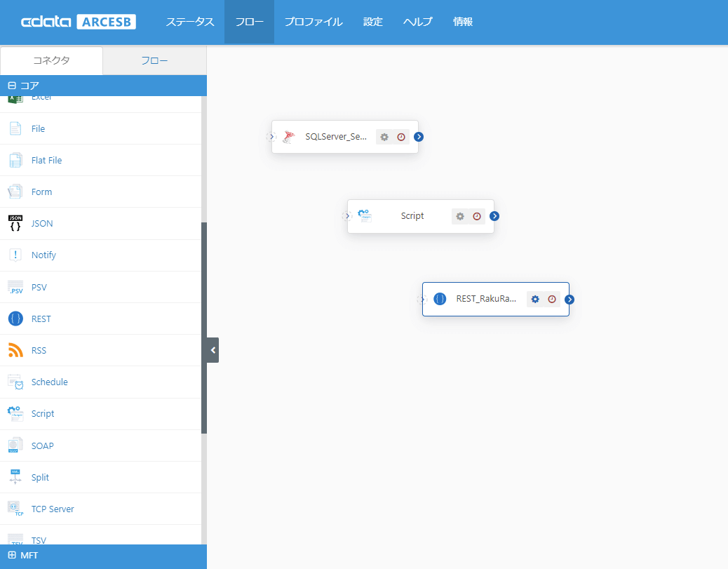Click the SOAP label in list
Viewport: 728px width, 569px height.
(x=42, y=446)
